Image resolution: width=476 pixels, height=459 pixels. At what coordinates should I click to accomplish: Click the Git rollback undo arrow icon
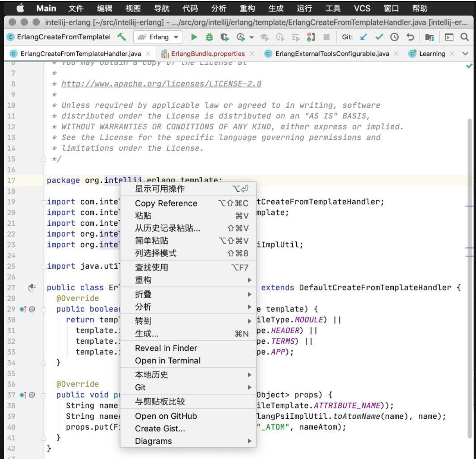pos(410,37)
